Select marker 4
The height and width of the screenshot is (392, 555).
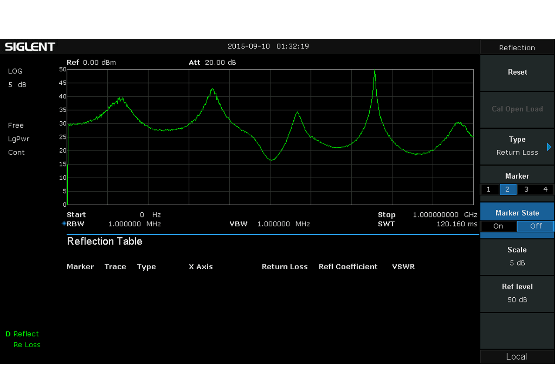545,189
